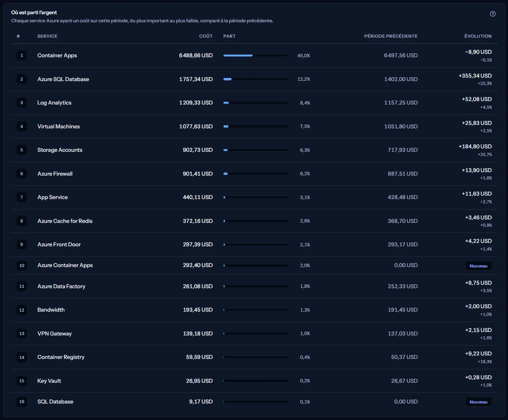Open the help icon beside the section title
This screenshot has height=420, width=508.
[493, 14]
